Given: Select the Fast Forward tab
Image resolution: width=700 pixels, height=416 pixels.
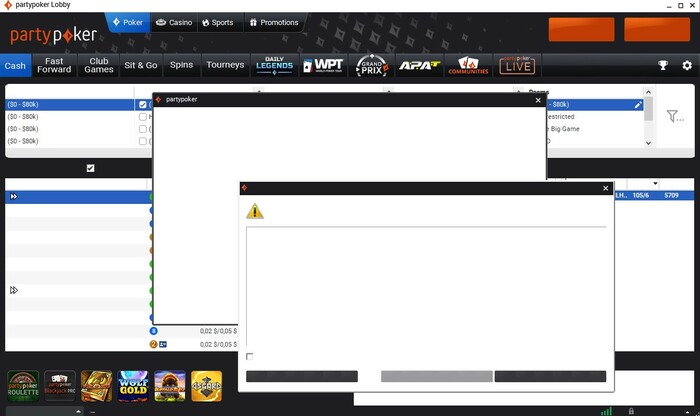Looking at the screenshot, I should (x=54, y=66).
